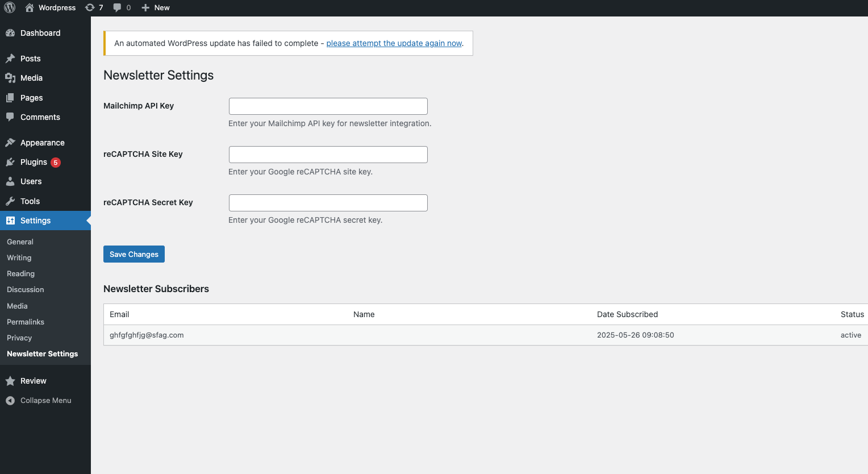Select subscriber email ghfgfghfjg@sfag.com
868x474 pixels.
(x=147, y=335)
